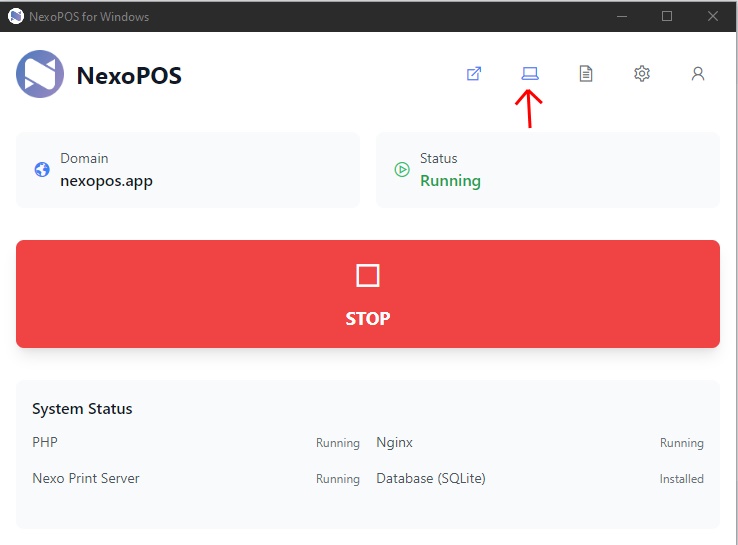Click the Database (SQLite) label
Viewport: 738px width, 545px height.
[431, 479]
